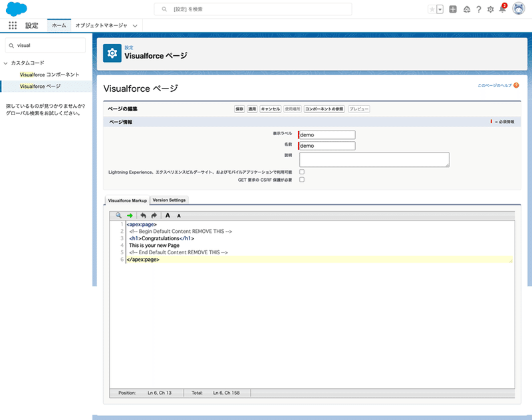Switch to the Version Settings tab
This screenshot has height=420, width=532.
[x=169, y=200]
